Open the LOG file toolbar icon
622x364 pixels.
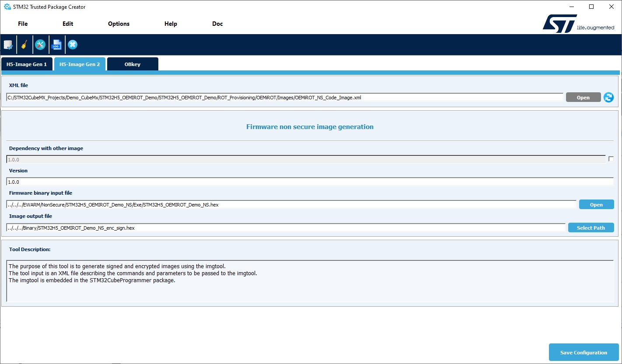[56, 45]
